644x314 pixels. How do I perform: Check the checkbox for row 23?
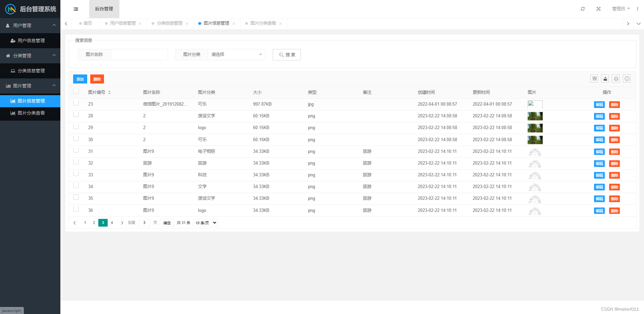tap(76, 103)
